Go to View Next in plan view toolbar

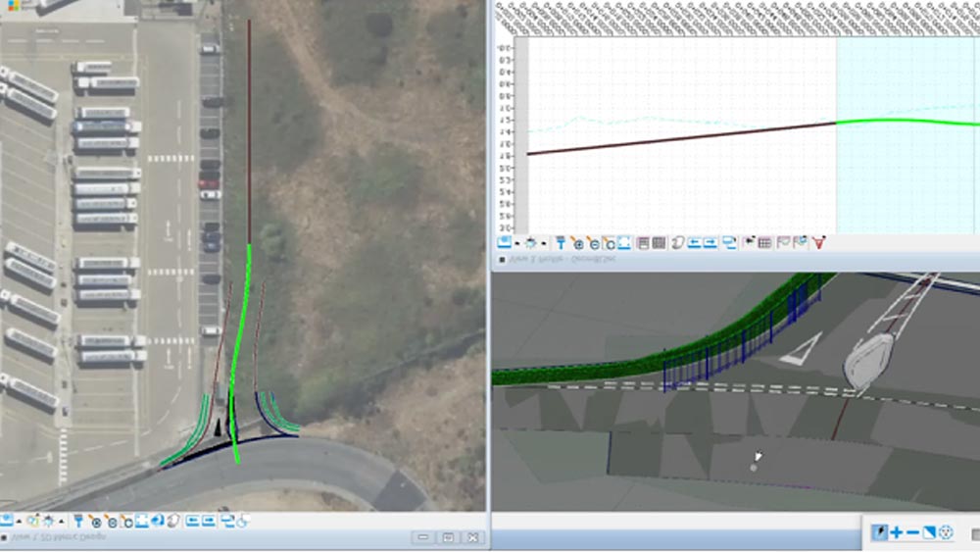(209, 521)
